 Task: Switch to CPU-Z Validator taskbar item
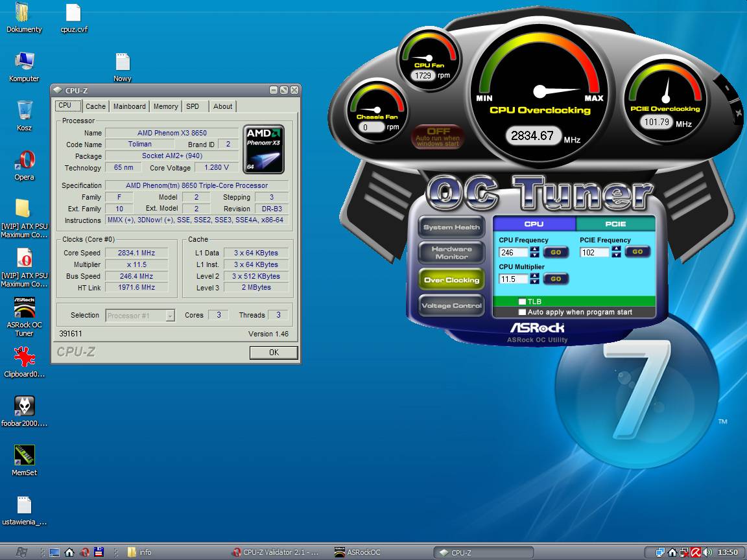click(276, 552)
